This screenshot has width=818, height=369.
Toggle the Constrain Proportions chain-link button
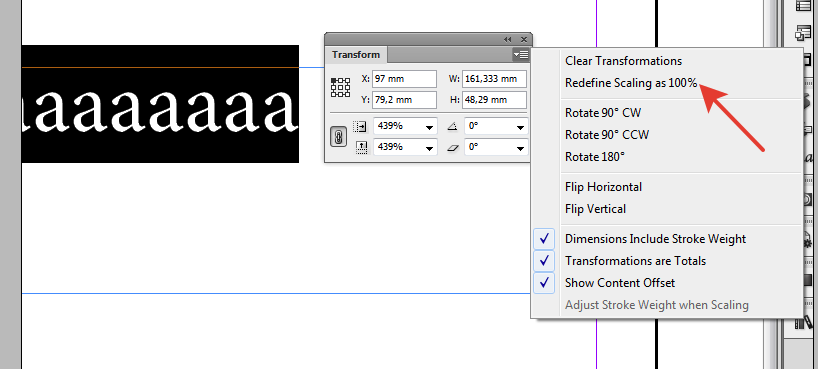[339, 137]
